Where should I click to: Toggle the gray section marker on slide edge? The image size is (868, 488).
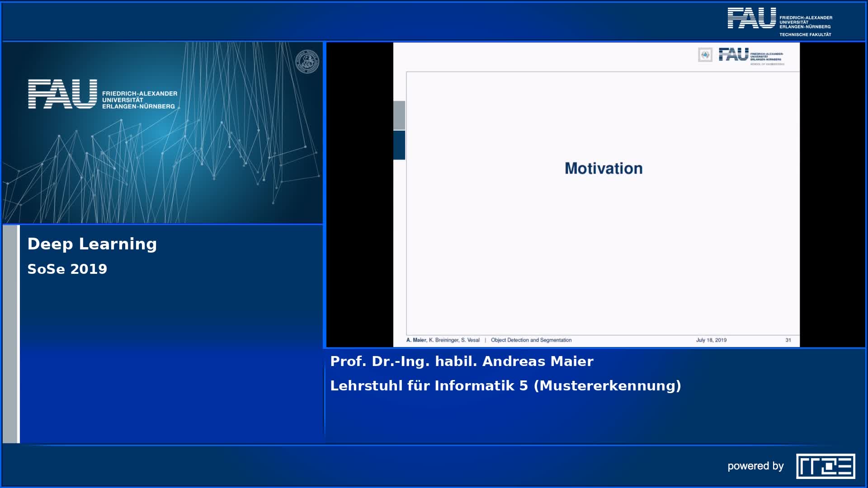(400, 115)
